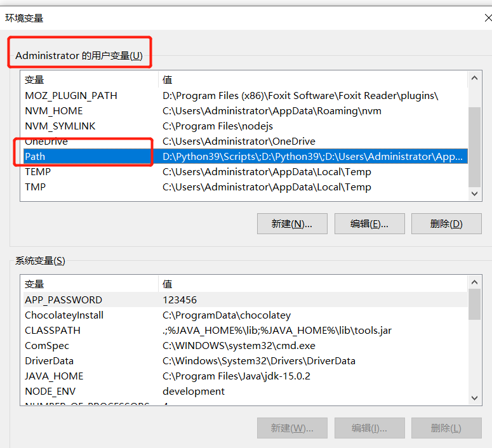Click the 值 column header in system variables
492x448 pixels.
point(313,284)
